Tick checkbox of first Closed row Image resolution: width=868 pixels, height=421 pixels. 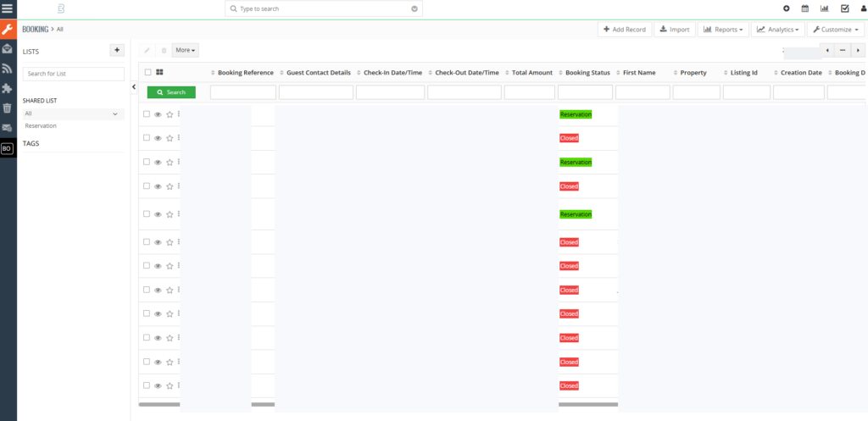(147, 138)
